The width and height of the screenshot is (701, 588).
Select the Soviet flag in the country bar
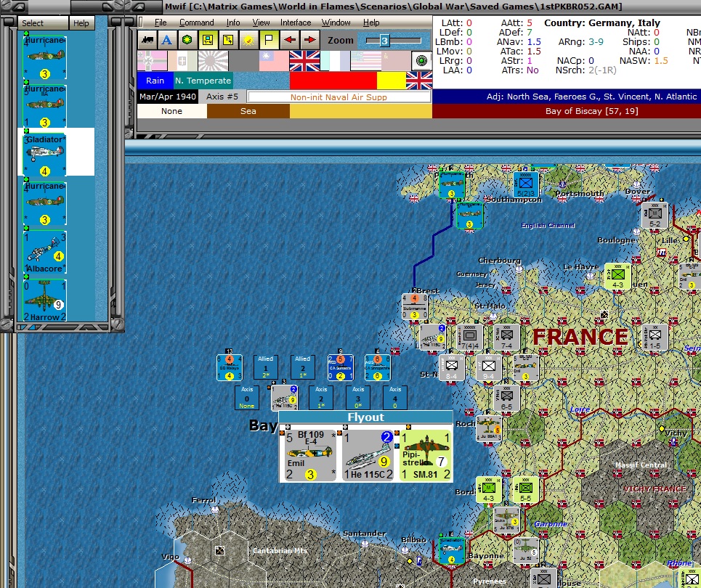pos(396,61)
